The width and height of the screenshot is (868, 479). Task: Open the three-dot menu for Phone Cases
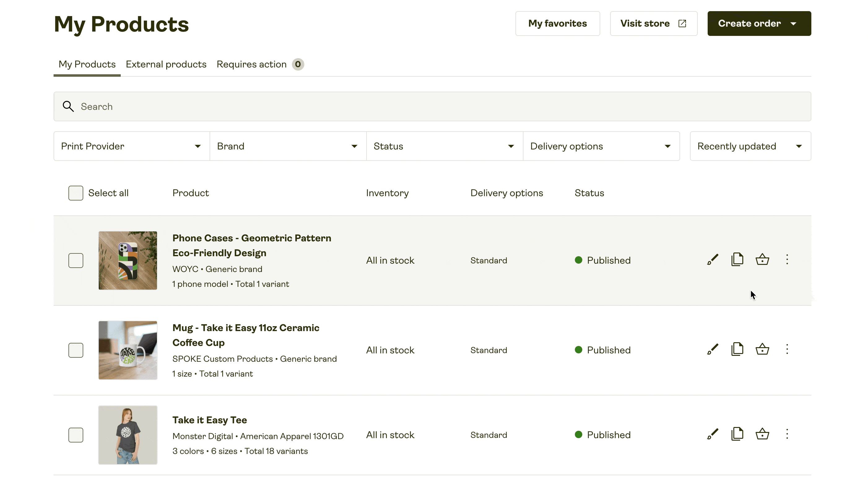[787, 260]
